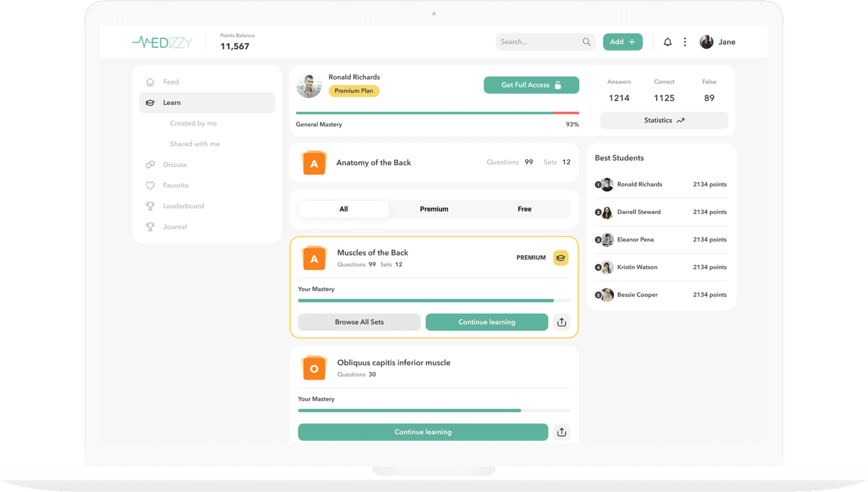Select the All filter tab
This screenshot has width=868, height=492.
coord(343,209)
